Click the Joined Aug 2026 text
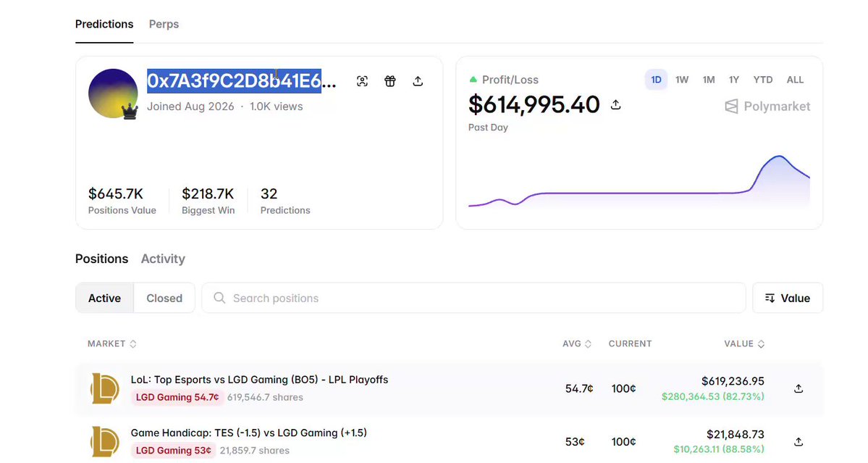This screenshot has height=463, width=868. pos(190,107)
